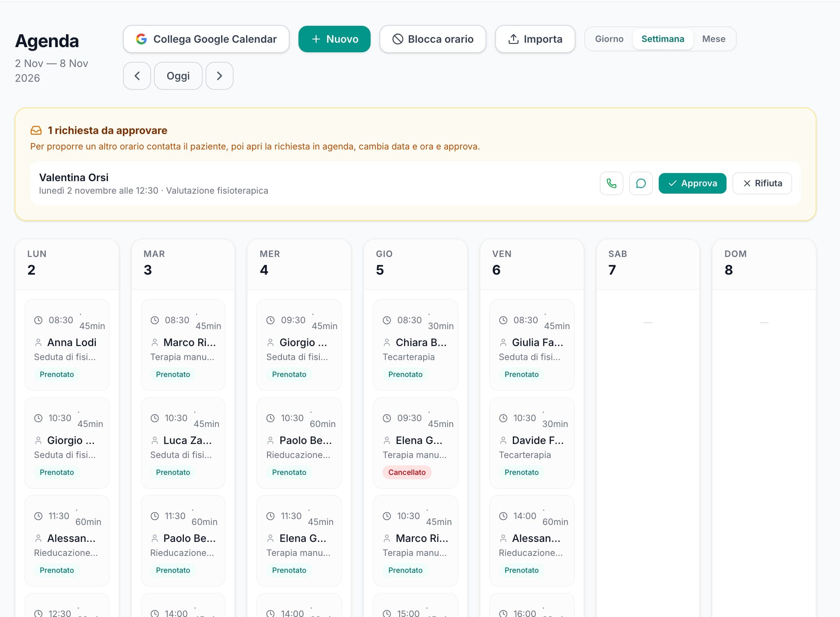Click clock icon on Thursday 09:30 appointment
The height and width of the screenshot is (617, 840).
[387, 418]
